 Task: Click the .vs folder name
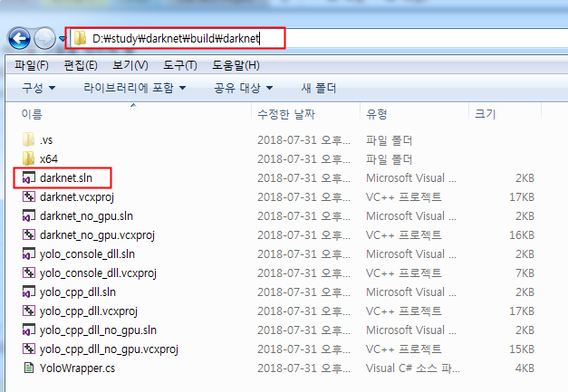tap(46, 140)
